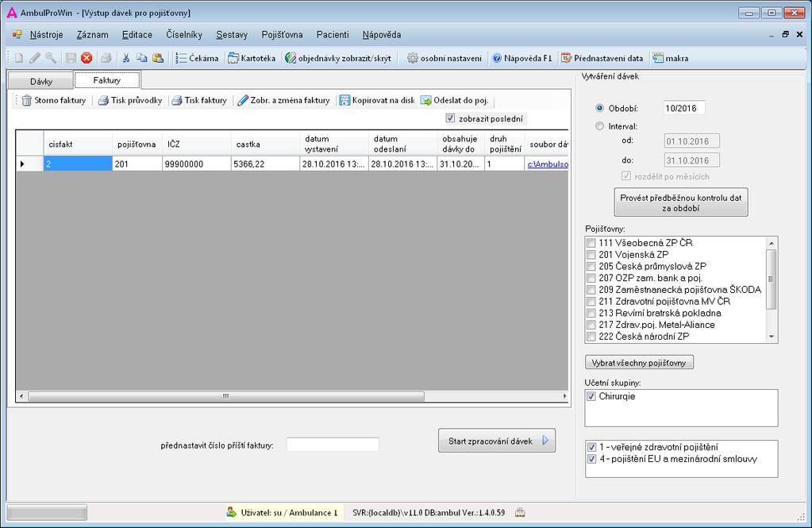This screenshot has width=812, height=528.
Task: Open the Sestavy menu
Action: pos(232,35)
